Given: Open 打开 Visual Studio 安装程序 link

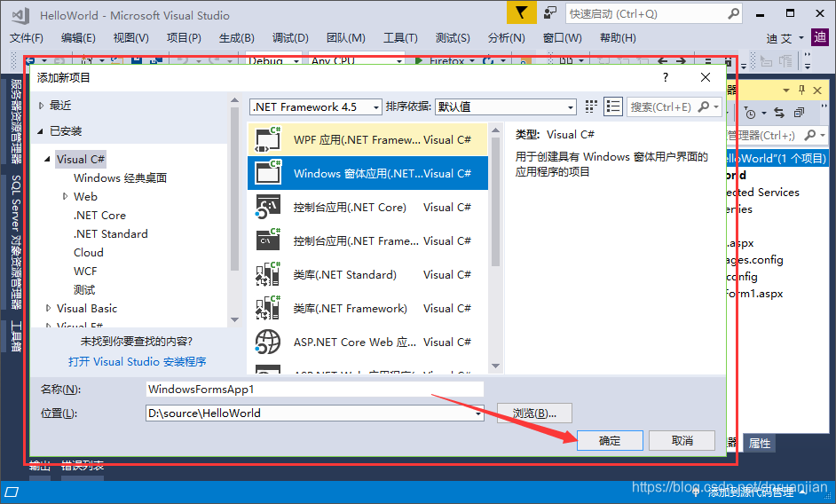Looking at the screenshot, I should 137,362.
